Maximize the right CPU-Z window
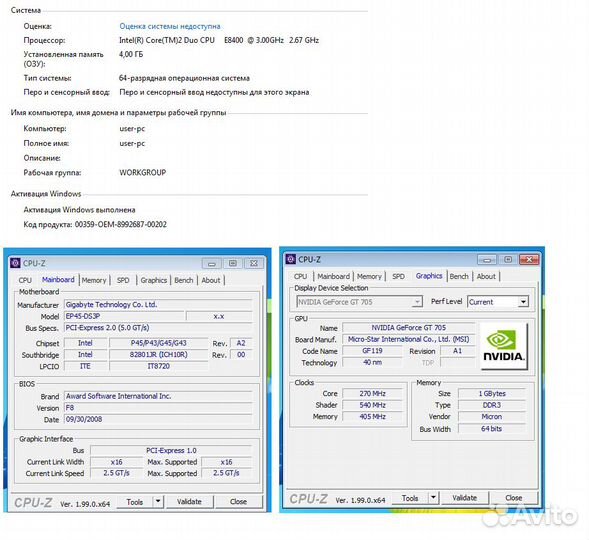Screen dimensions: 589x540 point(508,259)
